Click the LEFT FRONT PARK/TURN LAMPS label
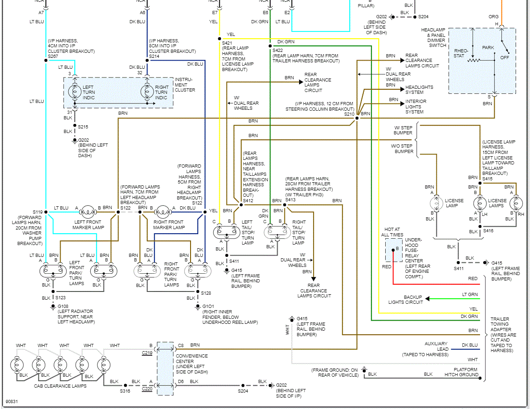The image size is (532, 409). (77, 273)
